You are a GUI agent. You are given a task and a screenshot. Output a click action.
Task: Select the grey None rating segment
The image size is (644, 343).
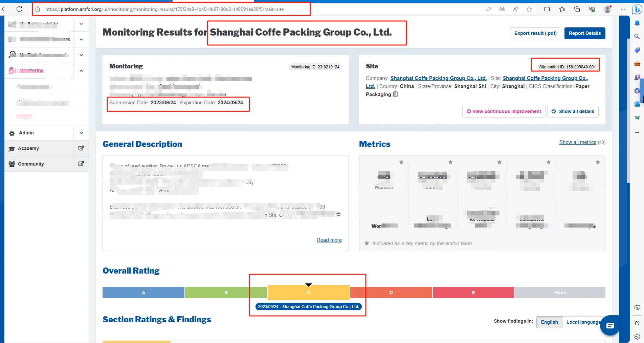[x=560, y=293]
